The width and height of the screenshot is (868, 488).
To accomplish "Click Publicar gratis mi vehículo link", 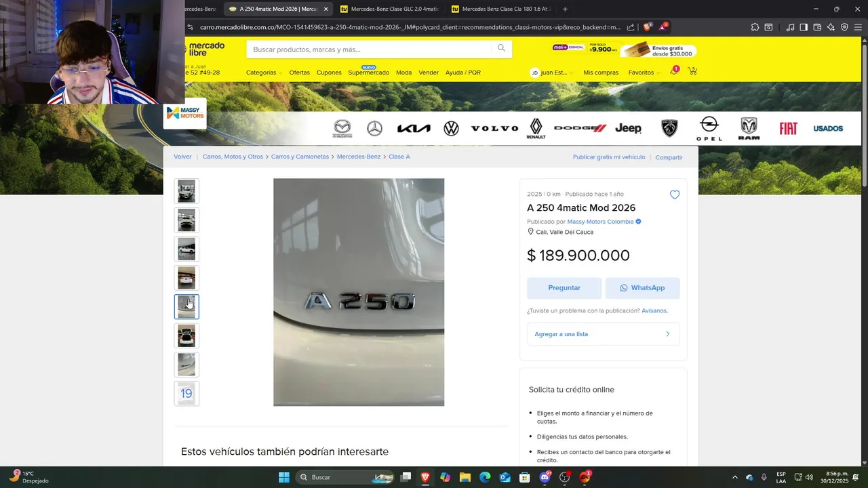I will click(x=609, y=157).
